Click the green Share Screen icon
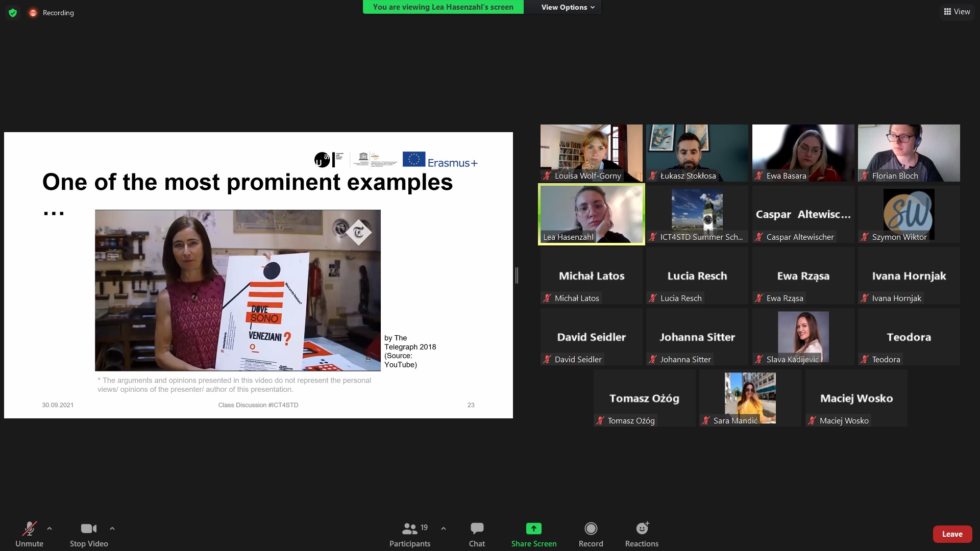 [534, 529]
